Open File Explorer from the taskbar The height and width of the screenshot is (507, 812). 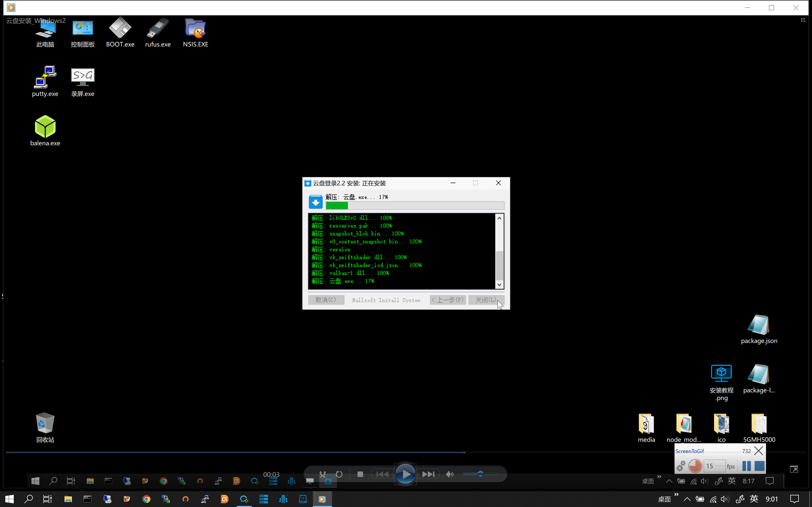(x=68, y=499)
